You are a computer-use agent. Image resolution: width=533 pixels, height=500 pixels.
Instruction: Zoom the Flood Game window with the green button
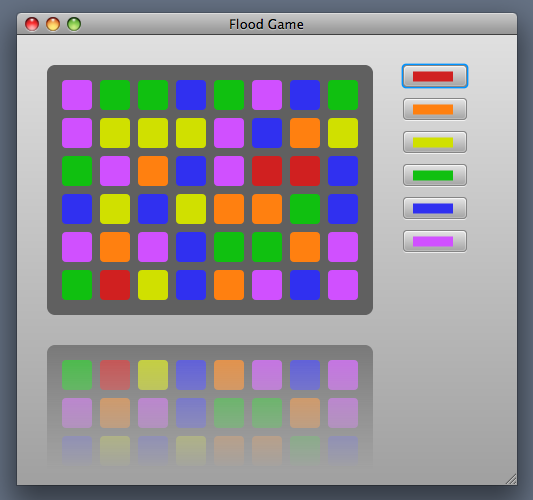pyautogui.click(x=74, y=24)
